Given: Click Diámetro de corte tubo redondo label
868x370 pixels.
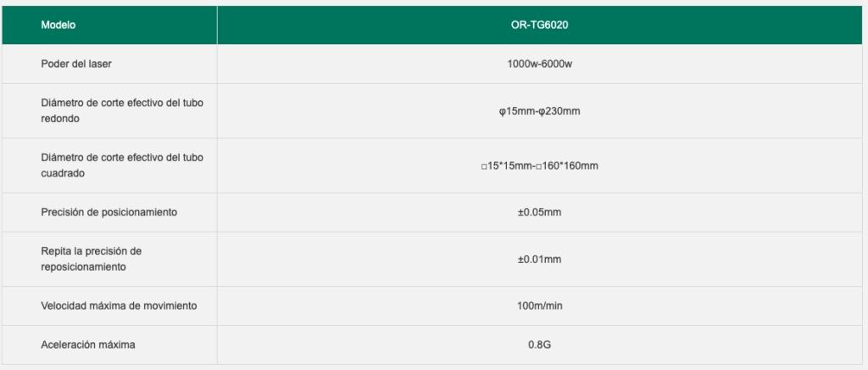Looking at the screenshot, I should (x=122, y=111).
